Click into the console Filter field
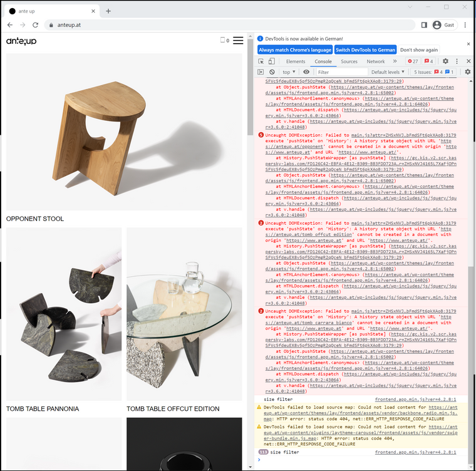This screenshot has width=476, height=471. pyautogui.click(x=344, y=72)
